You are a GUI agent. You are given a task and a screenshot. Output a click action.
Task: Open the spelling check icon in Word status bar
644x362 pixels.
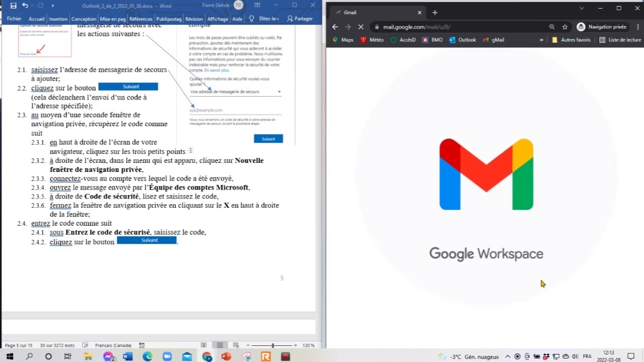pyautogui.click(x=85, y=345)
